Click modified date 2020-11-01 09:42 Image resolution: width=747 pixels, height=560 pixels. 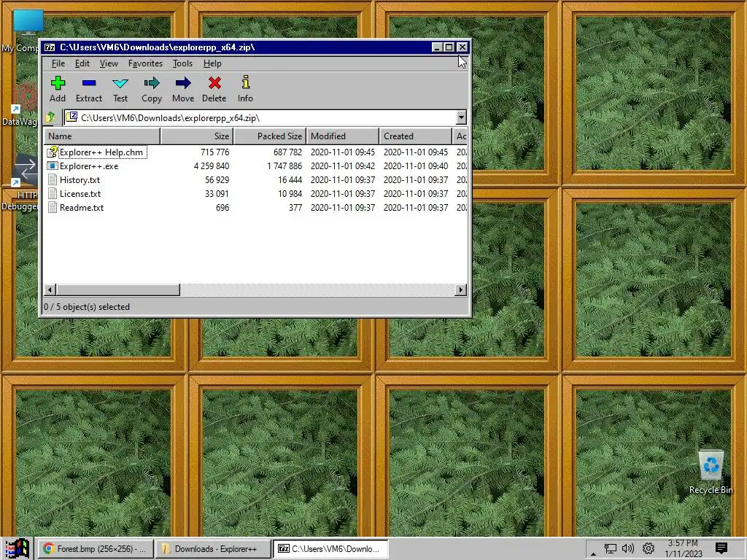[343, 166]
